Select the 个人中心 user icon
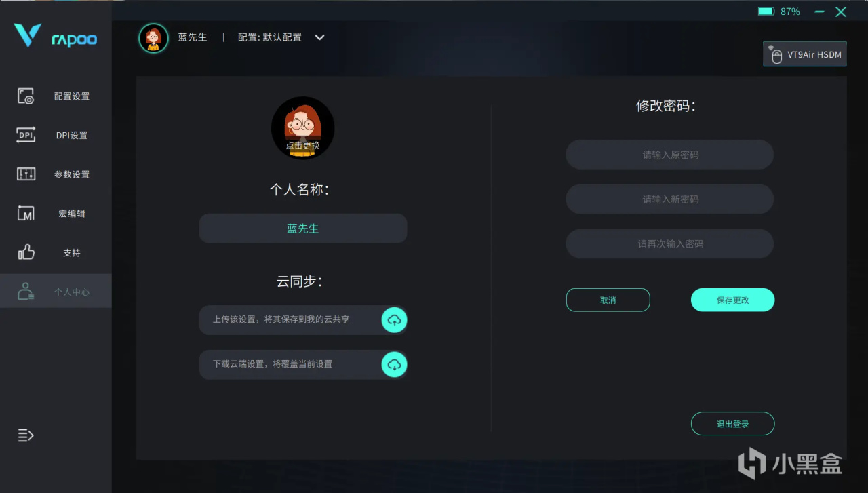The height and width of the screenshot is (493, 868). coord(26,292)
